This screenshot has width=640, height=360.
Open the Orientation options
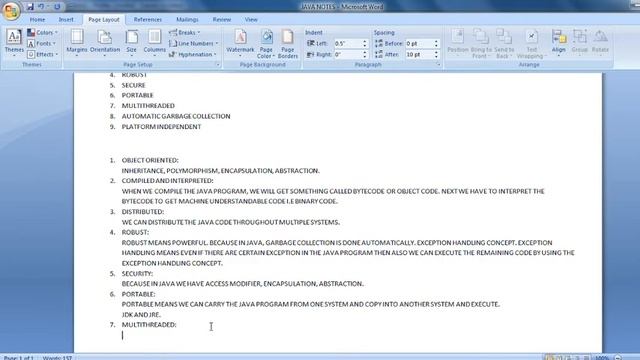(x=105, y=42)
